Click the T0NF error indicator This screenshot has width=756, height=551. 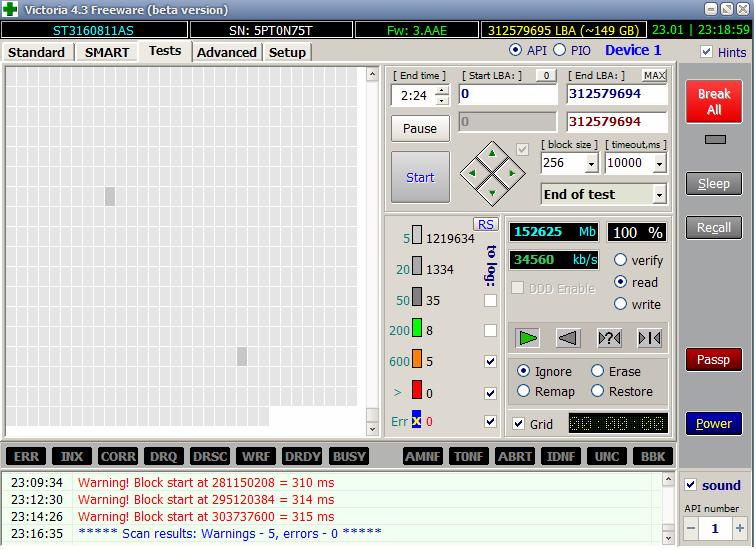click(x=469, y=457)
